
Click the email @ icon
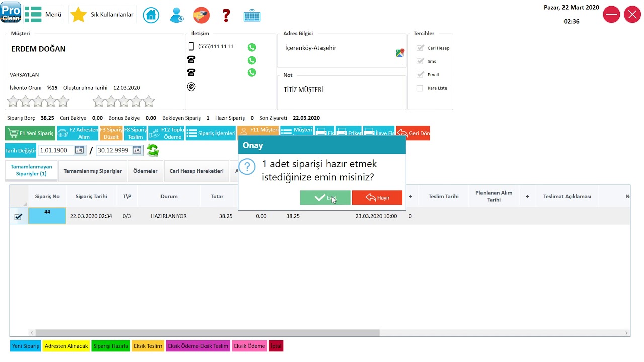point(191,86)
